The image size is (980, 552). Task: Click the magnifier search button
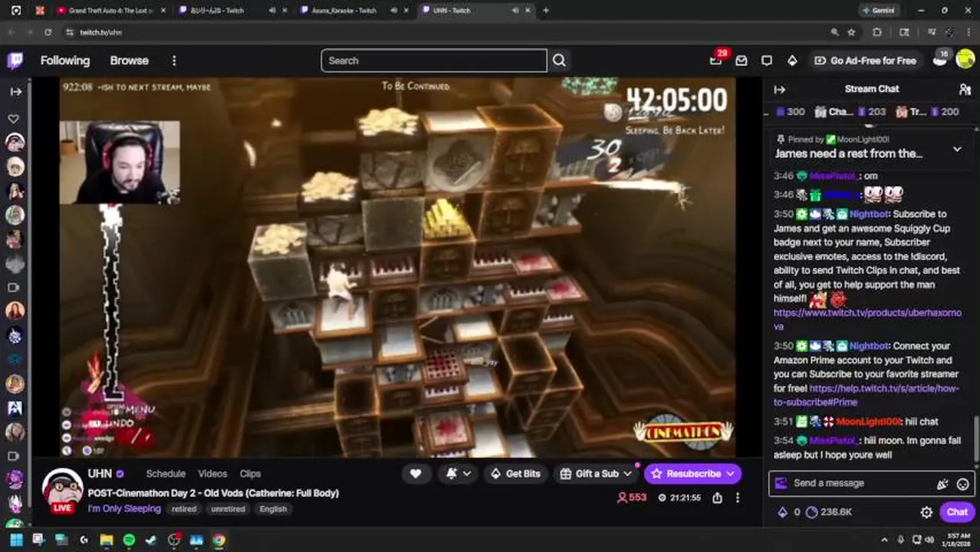(x=559, y=61)
